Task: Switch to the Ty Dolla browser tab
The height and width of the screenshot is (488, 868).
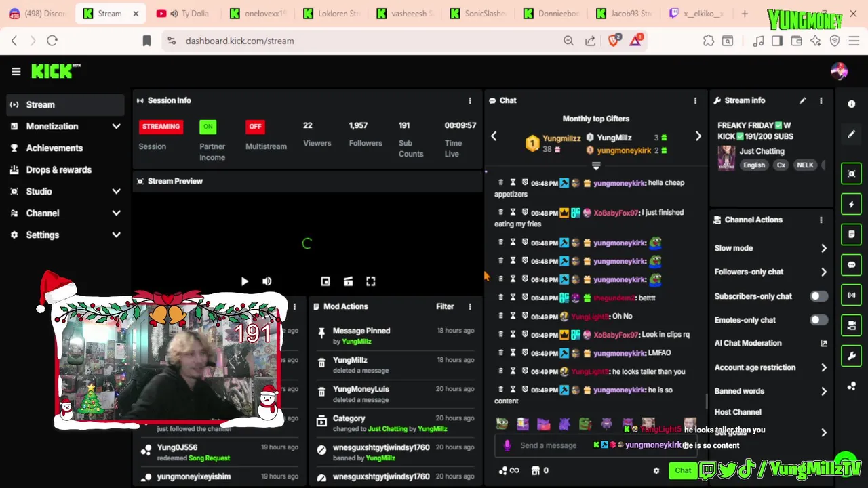Action: 182,14
